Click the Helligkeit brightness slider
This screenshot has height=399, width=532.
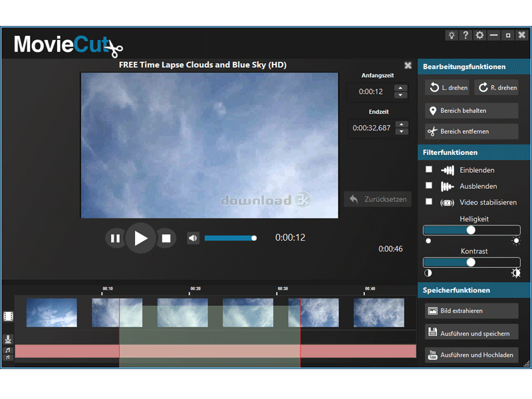471,230
